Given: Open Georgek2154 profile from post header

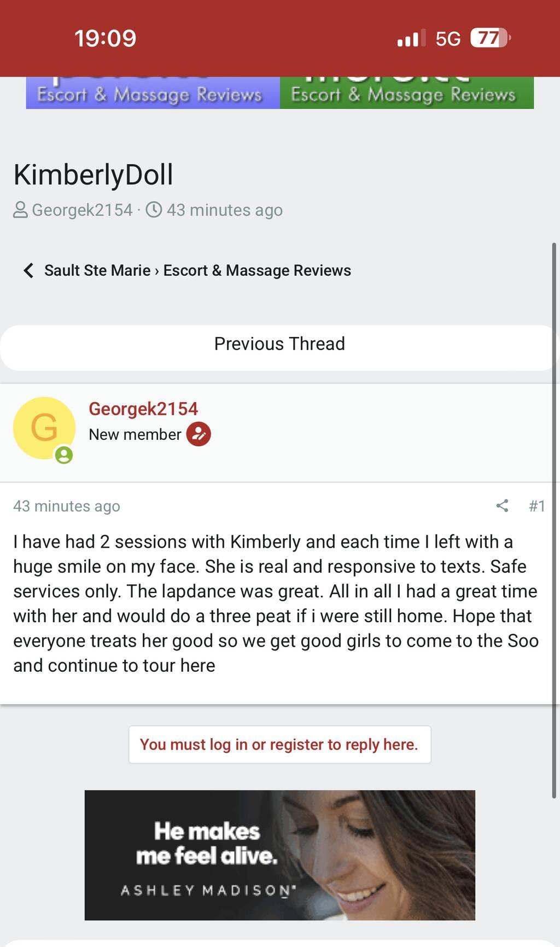Looking at the screenshot, I should pyautogui.click(x=143, y=409).
